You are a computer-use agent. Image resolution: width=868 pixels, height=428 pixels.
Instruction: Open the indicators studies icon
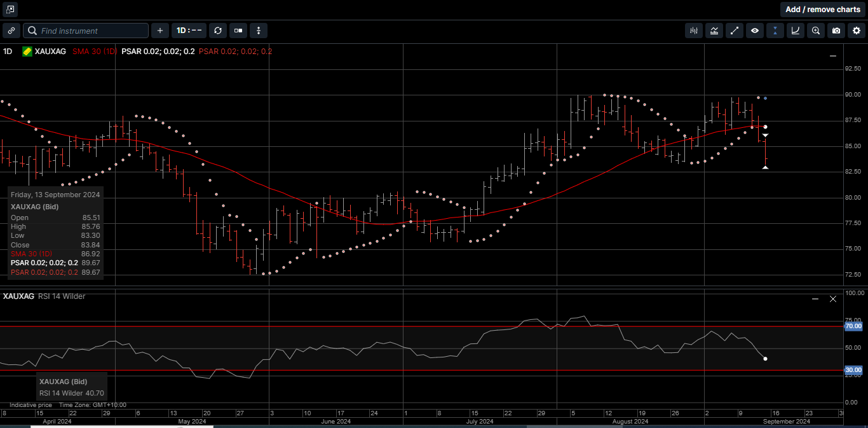pos(714,31)
